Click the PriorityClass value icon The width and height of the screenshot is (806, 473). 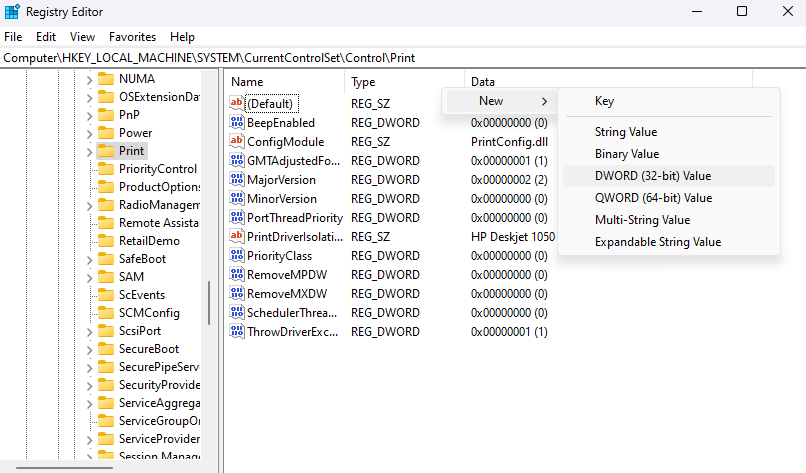237,255
